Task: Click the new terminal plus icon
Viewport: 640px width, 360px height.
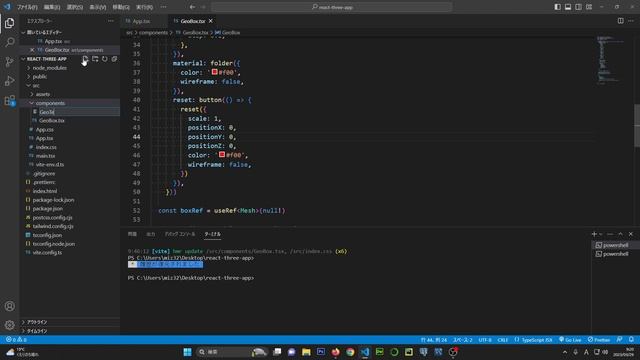Action: [594, 234]
